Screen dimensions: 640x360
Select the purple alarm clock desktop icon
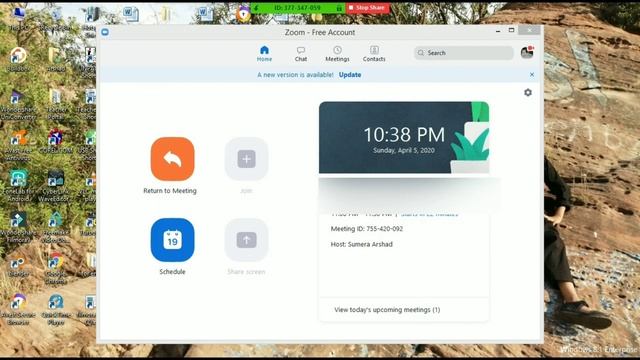[x=244, y=14]
